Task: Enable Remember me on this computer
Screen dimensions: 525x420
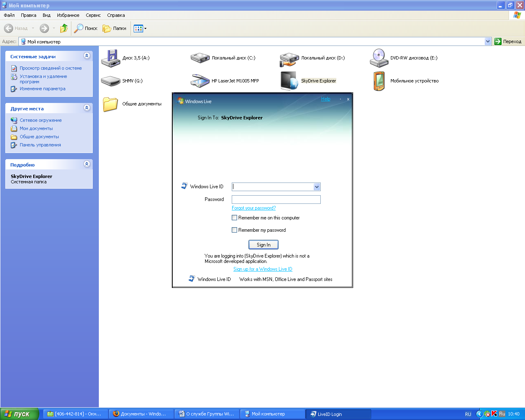Action: tap(235, 218)
